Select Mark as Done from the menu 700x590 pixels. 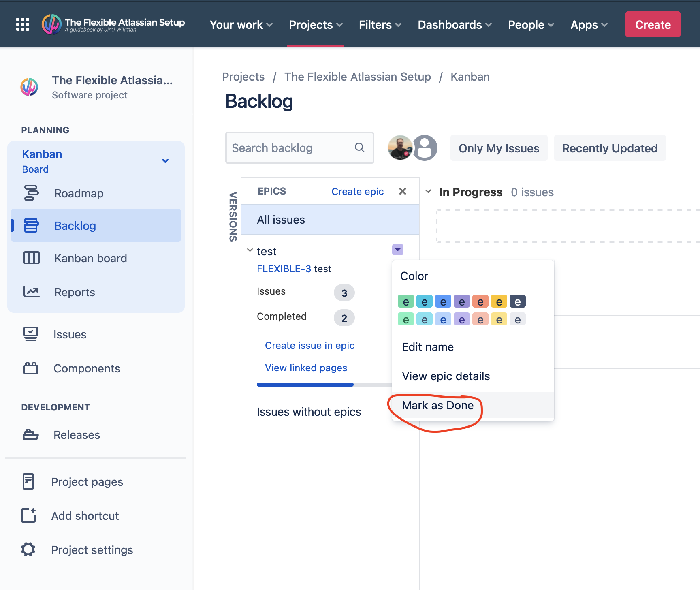(437, 405)
